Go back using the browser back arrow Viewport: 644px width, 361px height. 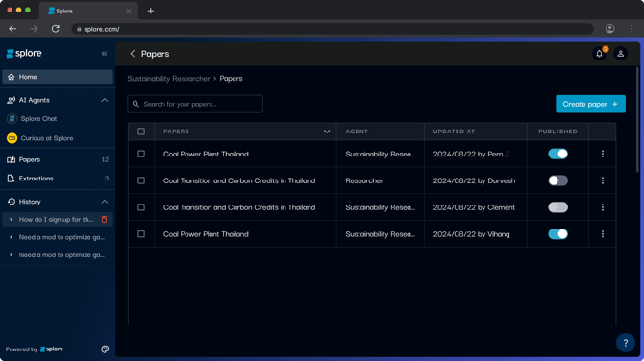click(12, 29)
